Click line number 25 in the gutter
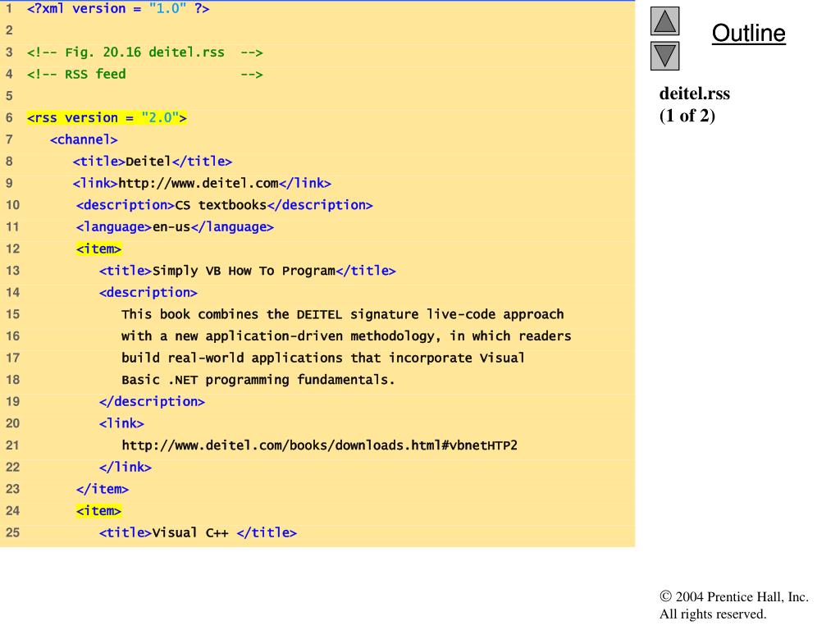 (x=12, y=533)
